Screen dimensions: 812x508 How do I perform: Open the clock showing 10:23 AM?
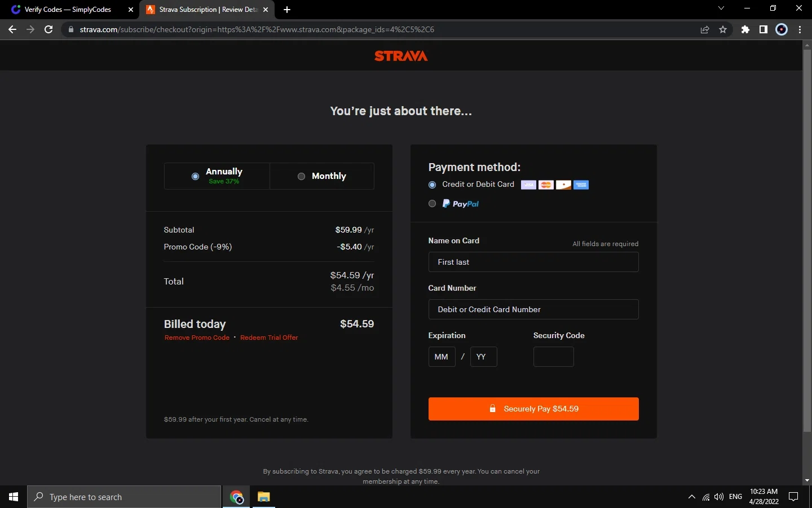point(764,497)
